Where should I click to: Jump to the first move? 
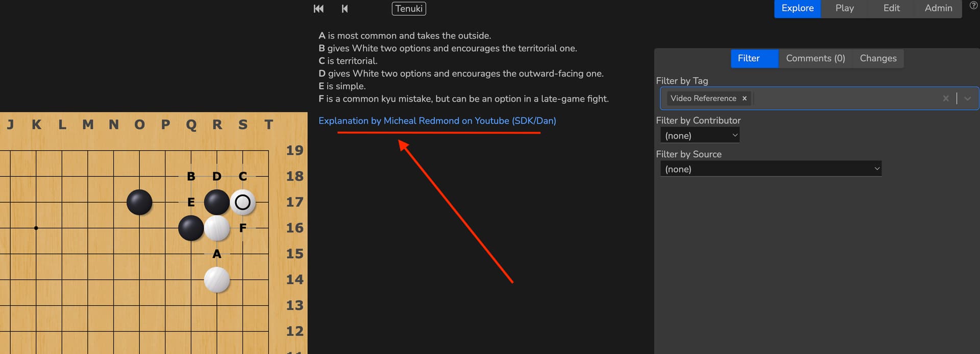(318, 9)
